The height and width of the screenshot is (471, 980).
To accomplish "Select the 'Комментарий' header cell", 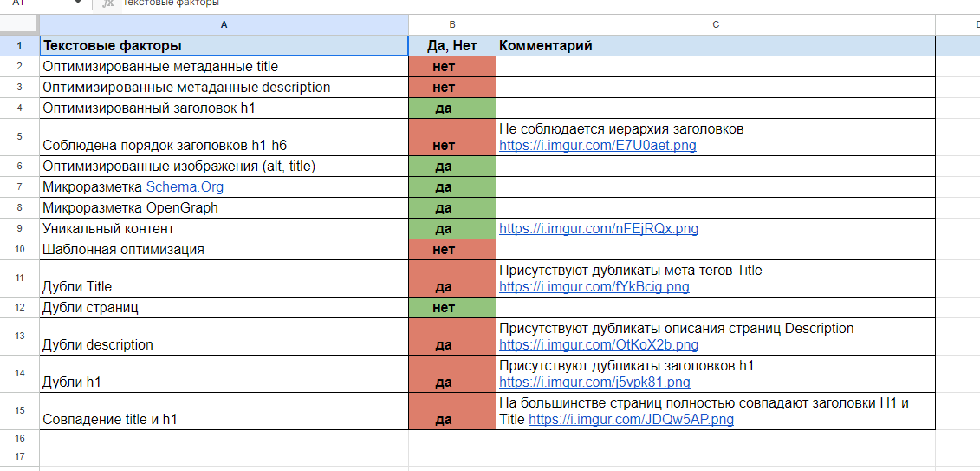I will (716, 46).
